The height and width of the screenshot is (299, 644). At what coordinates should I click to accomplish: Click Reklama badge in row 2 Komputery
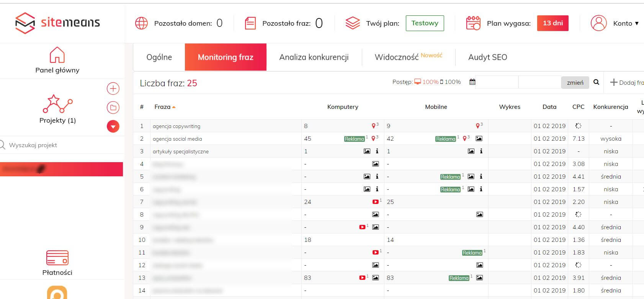[x=355, y=139]
